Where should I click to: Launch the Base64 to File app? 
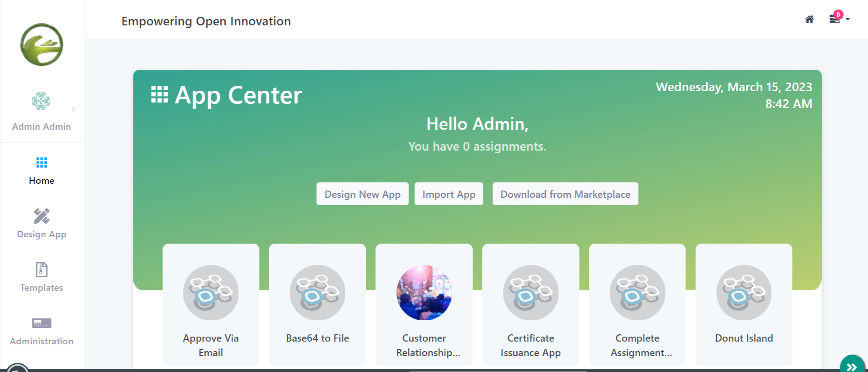coord(317,304)
